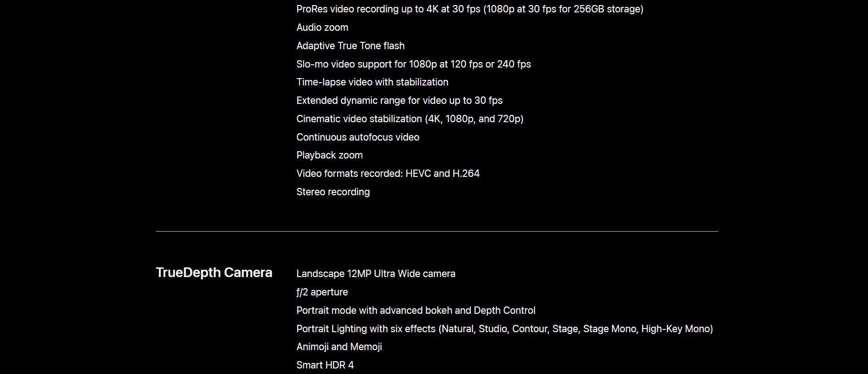Screen dimensions: 868x374
Task: Click Continuous autofocus video text
Action: click(x=358, y=137)
